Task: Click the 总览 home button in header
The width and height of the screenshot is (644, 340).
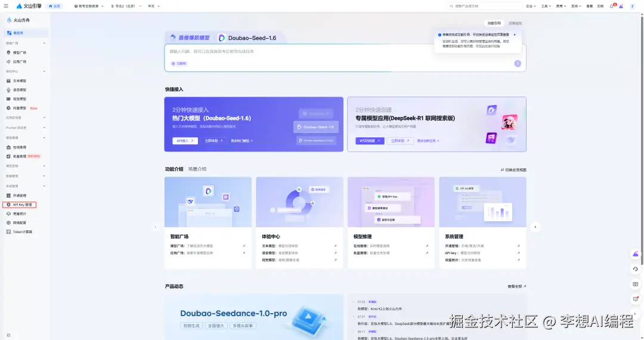Action: point(55,6)
